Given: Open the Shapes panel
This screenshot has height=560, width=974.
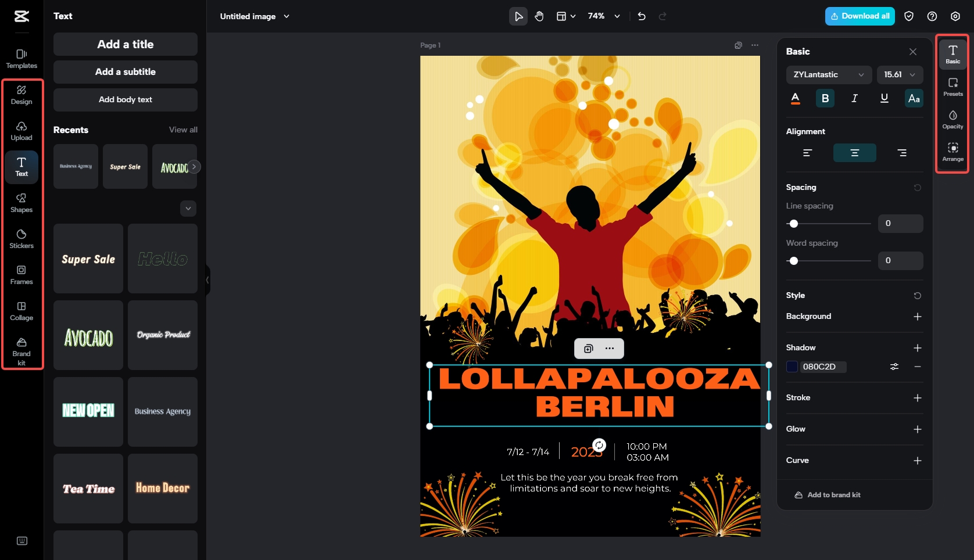Looking at the screenshot, I should click(x=22, y=203).
